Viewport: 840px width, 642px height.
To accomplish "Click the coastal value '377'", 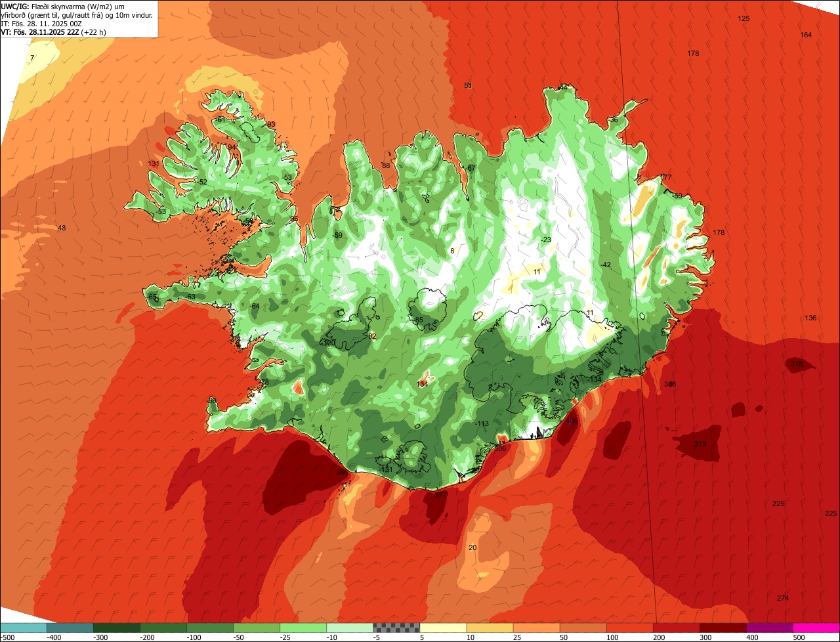I will 440,495.
